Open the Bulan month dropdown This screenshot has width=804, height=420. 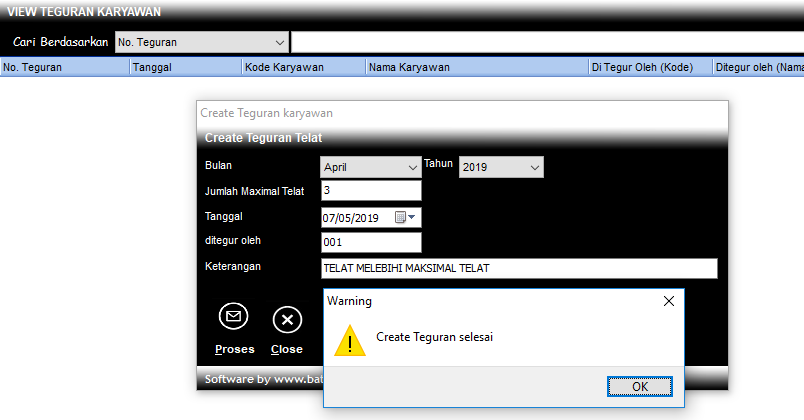pyautogui.click(x=371, y=168)
